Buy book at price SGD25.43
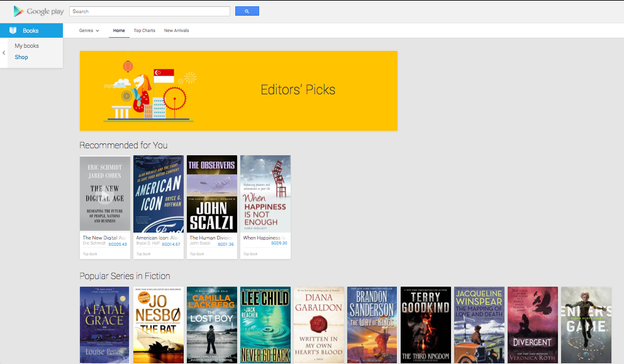The width and height of the screenshot is (624, 364). (118, 245)
